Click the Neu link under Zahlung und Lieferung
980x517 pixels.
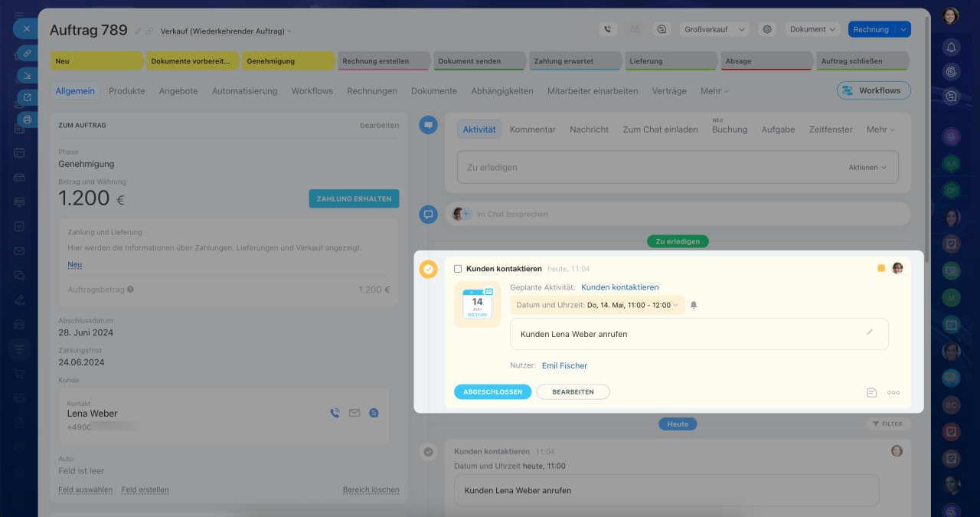pos(74,264)
